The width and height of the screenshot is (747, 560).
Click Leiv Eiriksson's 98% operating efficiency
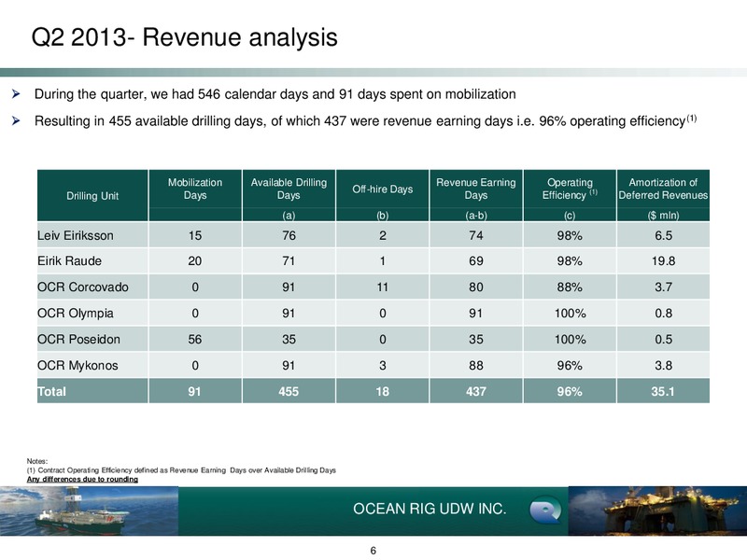click(x=570, y=236)
